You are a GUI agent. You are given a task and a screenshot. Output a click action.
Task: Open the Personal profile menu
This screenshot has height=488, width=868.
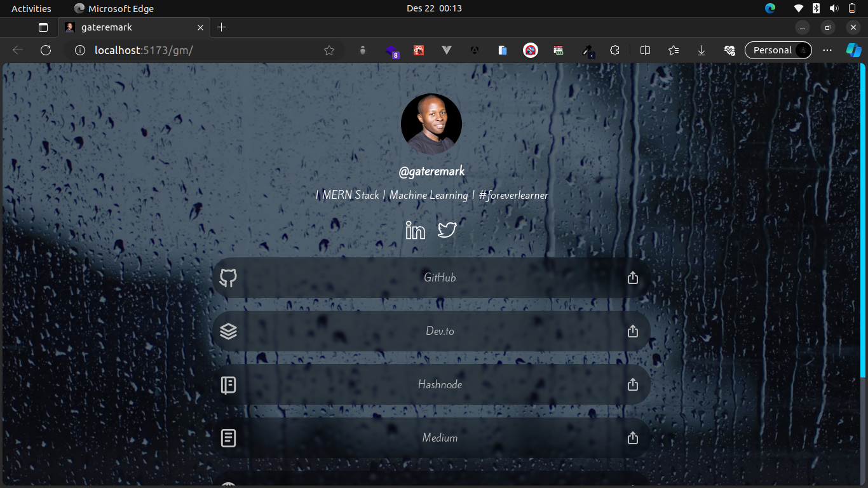[x=778, y=50]
